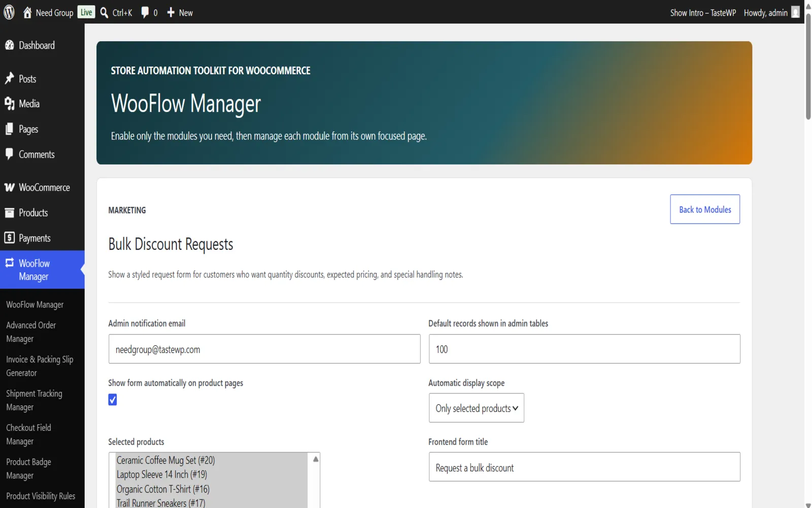Open Show Intro – TasteWP link
The image size is (812, 508).
coord(703,13)
